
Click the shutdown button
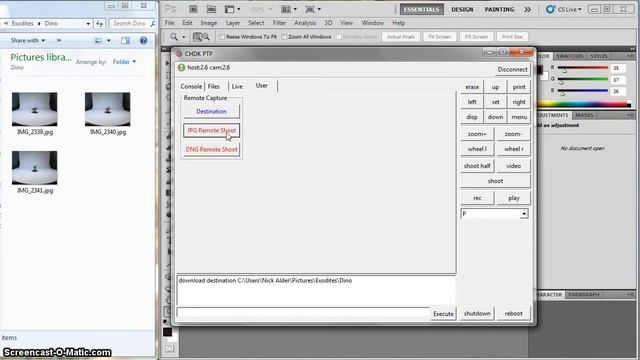click(x=477, y=313)
